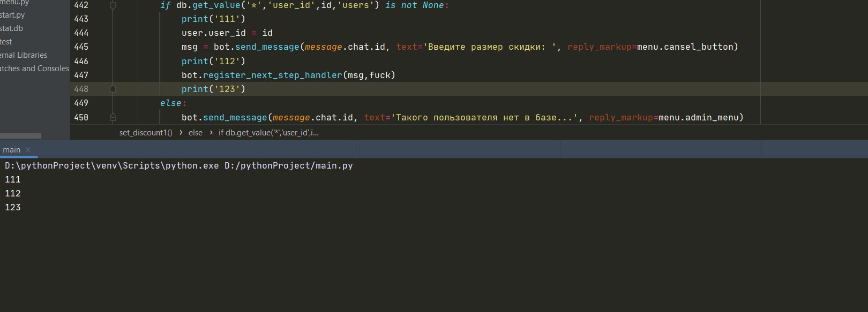
Task: Click menu.admin_menu argument
Action: (x=699, y=117)
